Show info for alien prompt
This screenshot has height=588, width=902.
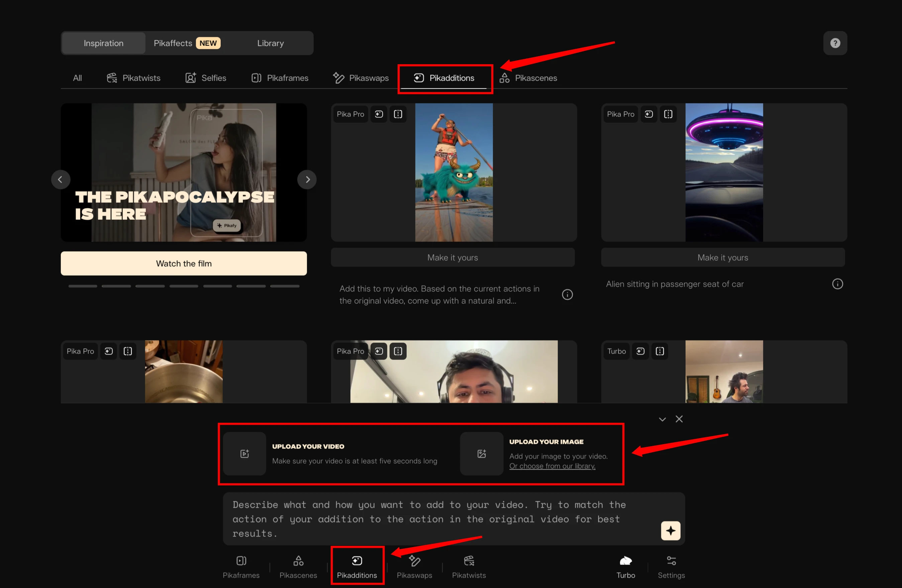point(837,284)
